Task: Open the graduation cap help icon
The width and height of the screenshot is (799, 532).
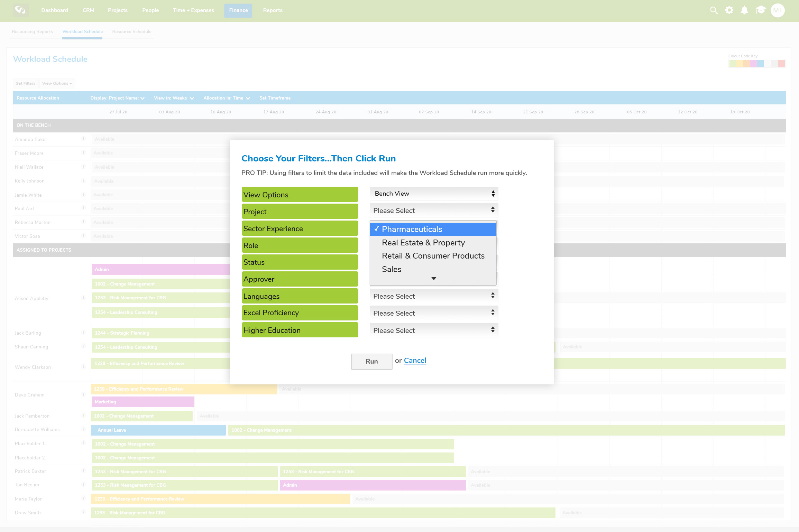Action: [761, 10]
